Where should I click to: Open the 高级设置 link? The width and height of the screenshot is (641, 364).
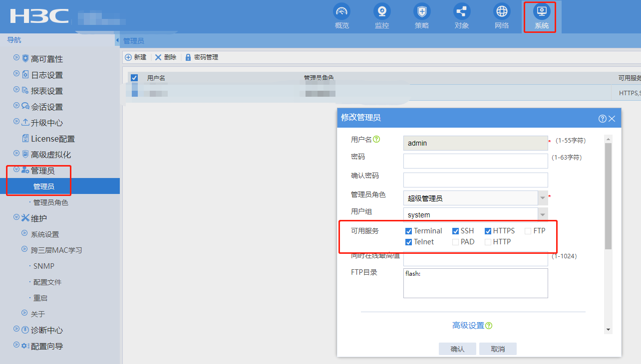click(x=468, y=326)
